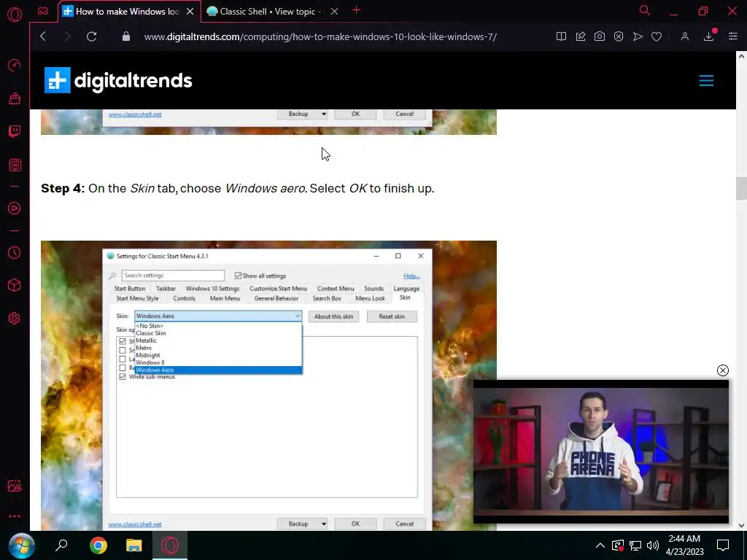Viewport: 747px width, 560px height.
Task: Click the digitaltrends.com address bar URL
Action: point(320,36)
